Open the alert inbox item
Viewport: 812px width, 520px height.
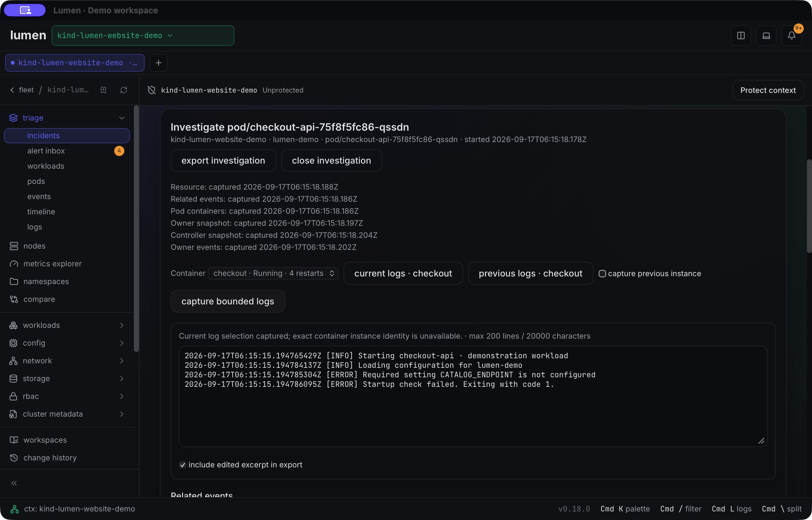67,151
